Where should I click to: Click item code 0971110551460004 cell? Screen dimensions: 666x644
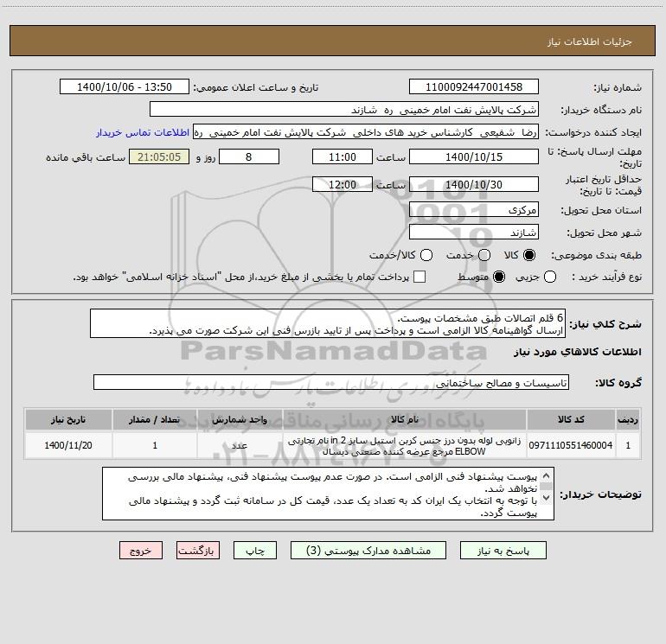(x=571, y=445)
